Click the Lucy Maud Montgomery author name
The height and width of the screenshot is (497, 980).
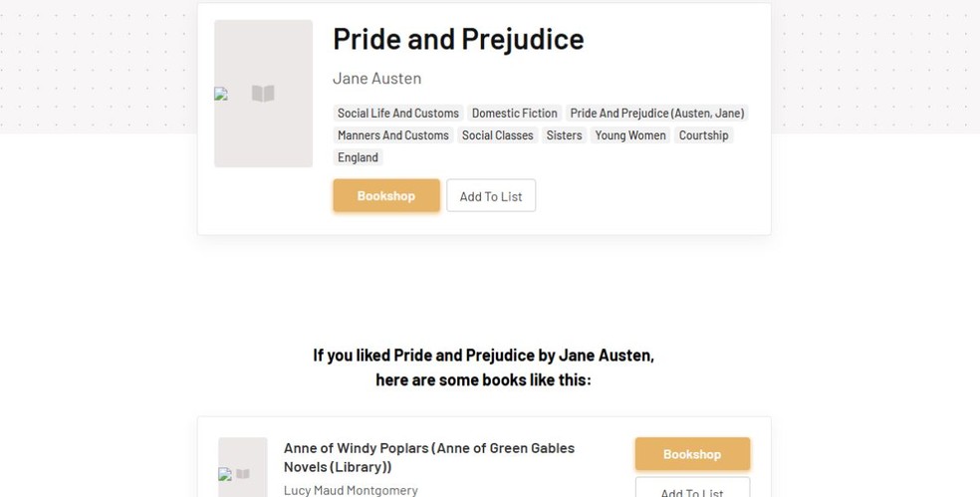tap(351, 490)
